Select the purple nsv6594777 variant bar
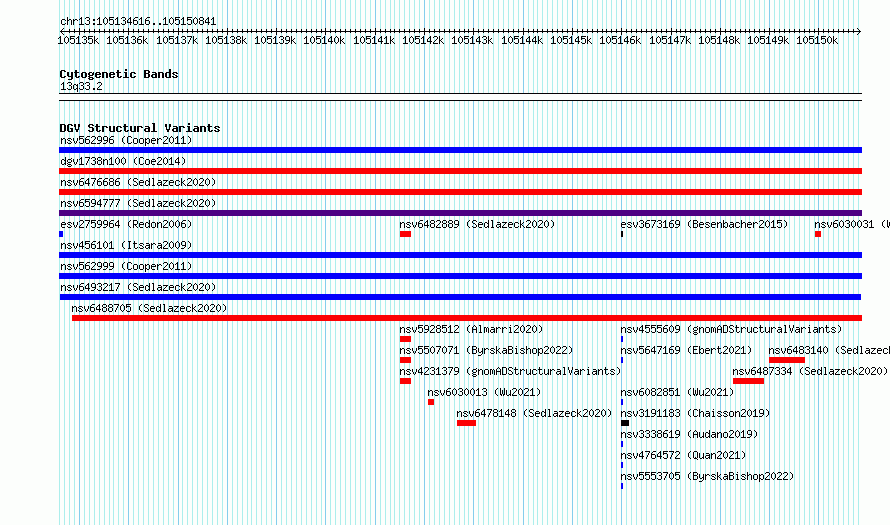The image size is (890, 525). (x=460, y=213)
